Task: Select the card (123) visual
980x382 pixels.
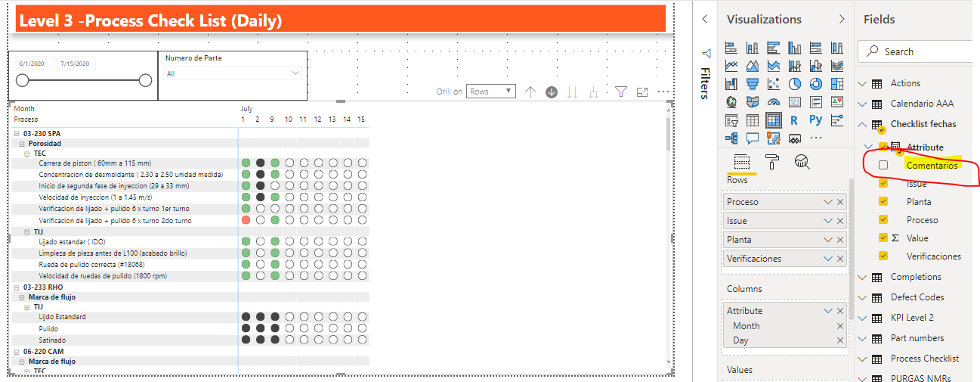Action: (x=795, y=102)
